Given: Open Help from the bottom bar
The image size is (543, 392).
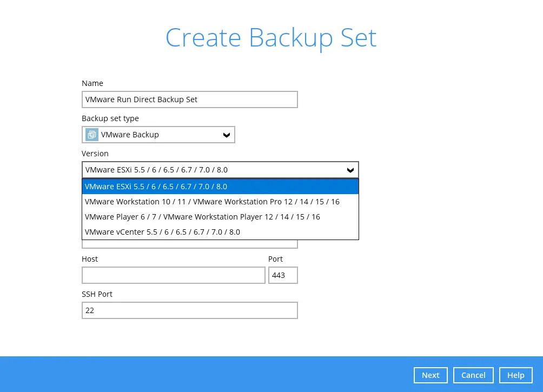Looking at the screenshot, I should (515, 375).
